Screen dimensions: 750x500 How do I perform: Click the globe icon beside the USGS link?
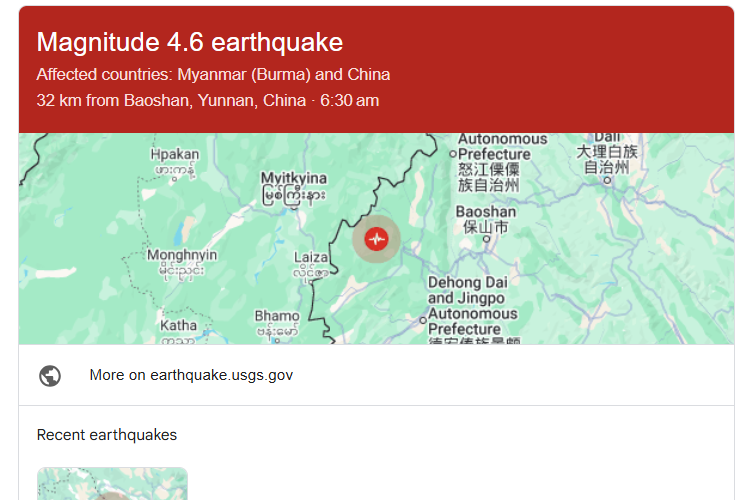click(x=50, y=375)
